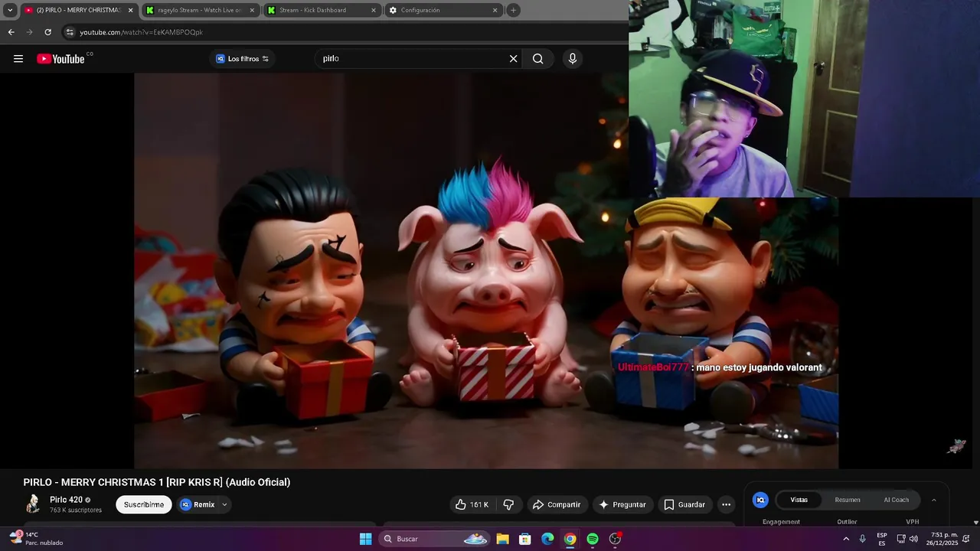This screenshot has height=551, width=980.
Task: Run search with the magnifier button
Action: tap(538, 59)
